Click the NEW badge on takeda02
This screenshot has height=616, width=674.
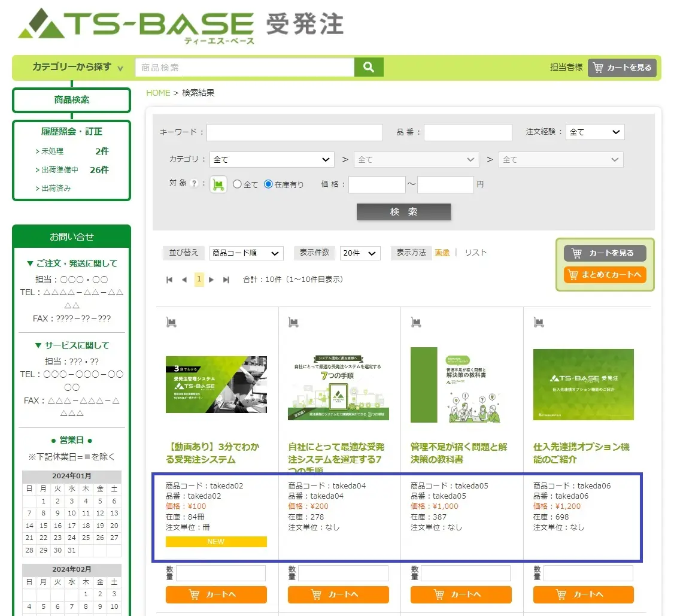[216, 542]
